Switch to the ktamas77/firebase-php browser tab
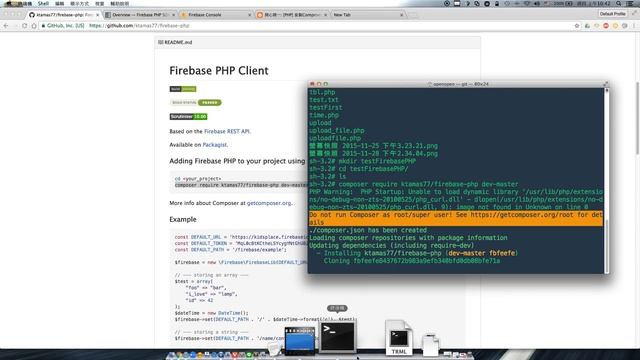This screenshot has width=640, height=360. point(64,15)
